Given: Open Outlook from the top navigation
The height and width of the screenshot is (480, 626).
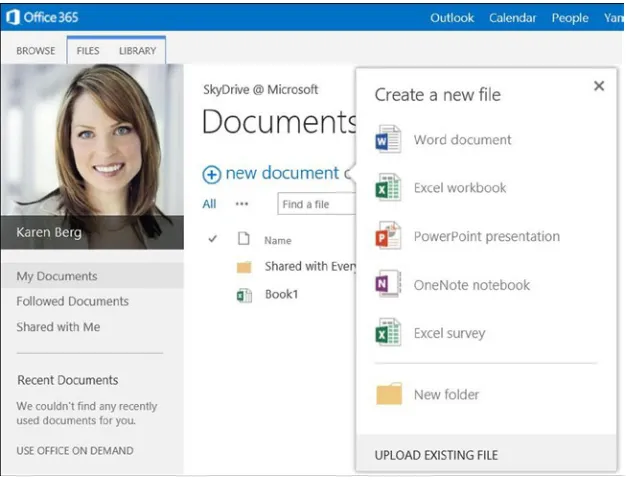Looking at the screenshot, I should 452,18.
